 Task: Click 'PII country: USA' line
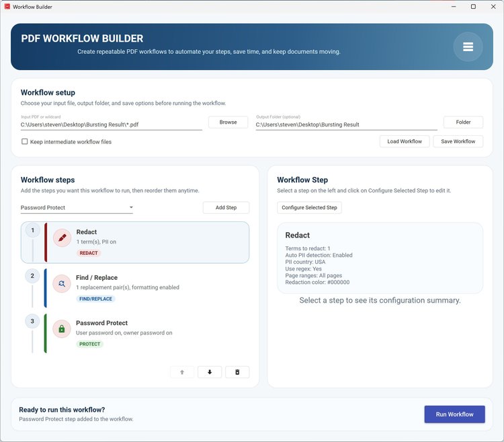pos(305,262)
